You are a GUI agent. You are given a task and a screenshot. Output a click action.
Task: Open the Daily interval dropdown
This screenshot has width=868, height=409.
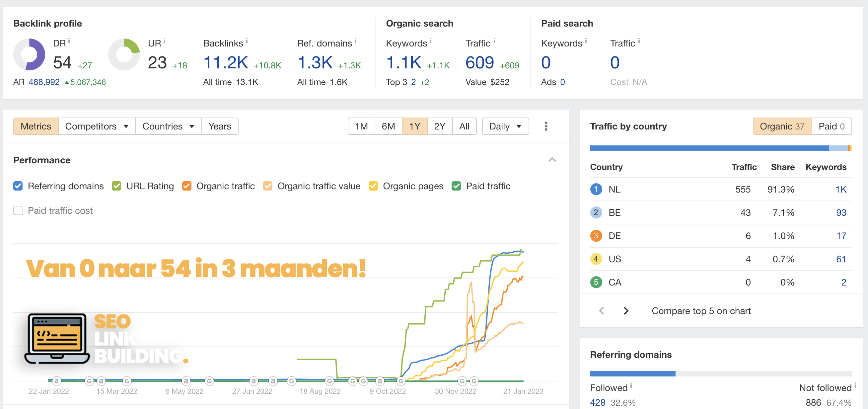[505, 126]
